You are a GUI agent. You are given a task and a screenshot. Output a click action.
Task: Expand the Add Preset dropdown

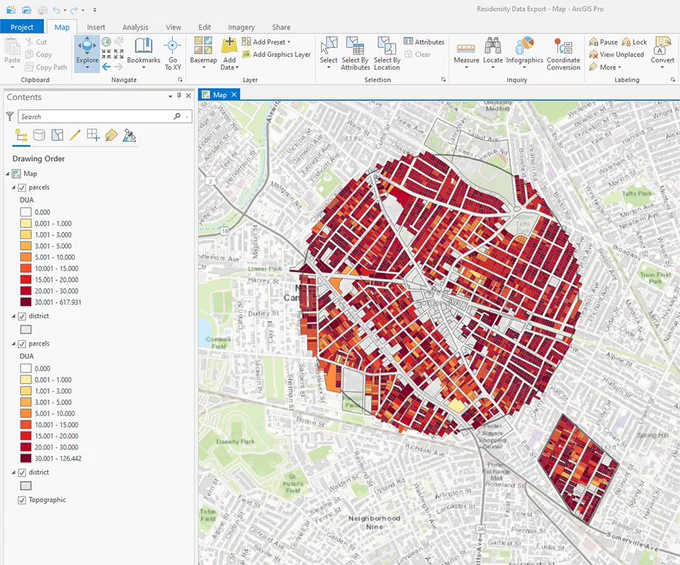289,42
